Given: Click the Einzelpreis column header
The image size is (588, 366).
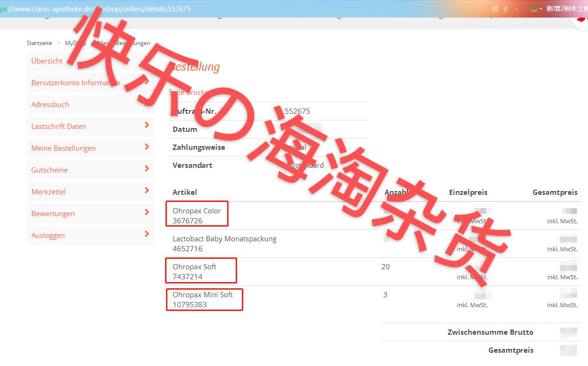Looking at the screenshot, I should [468, 192].
